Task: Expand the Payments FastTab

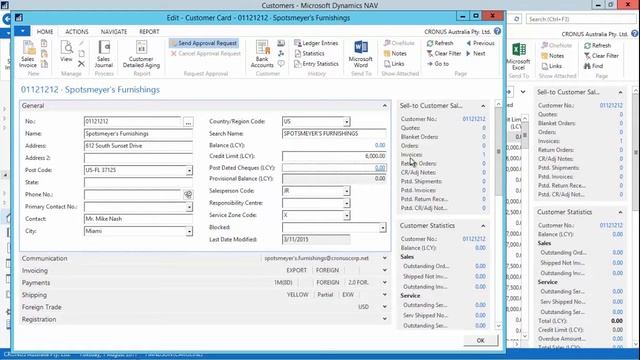Action: click(x=384, y=282)
